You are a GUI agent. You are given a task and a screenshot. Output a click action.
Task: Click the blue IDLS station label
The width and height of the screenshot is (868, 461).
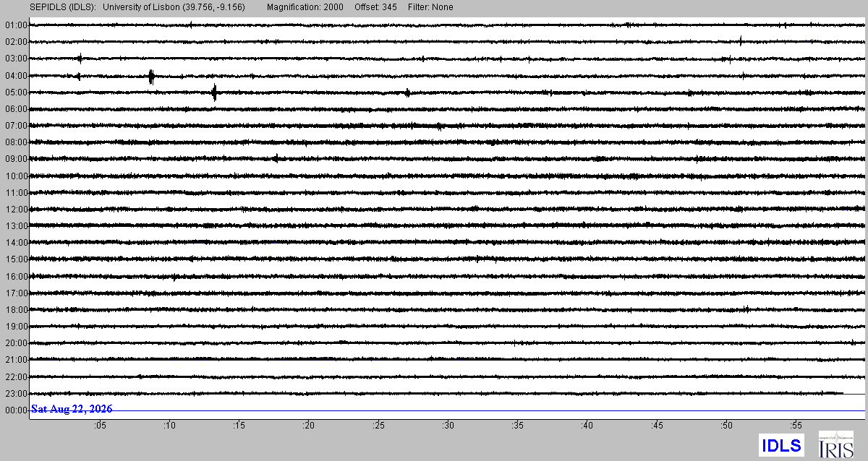pyautogui.click(x=781, y=445)
